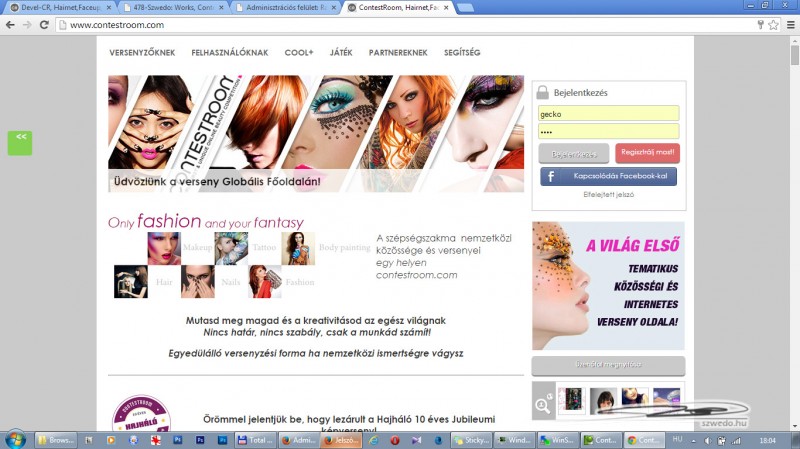800x449 pixels.
Task: Click the address bar showing www.contestroom.com
Action: coord(408,24)
